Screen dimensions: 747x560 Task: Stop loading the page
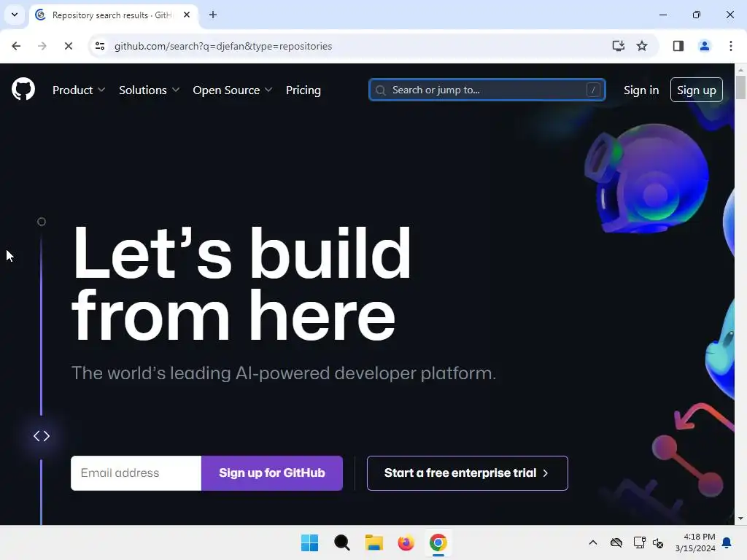[x=68, y=46]
